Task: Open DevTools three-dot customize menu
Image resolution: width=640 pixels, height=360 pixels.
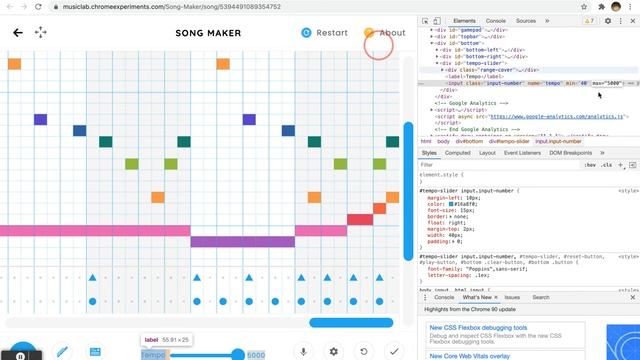Action: (x=620, y=21)
